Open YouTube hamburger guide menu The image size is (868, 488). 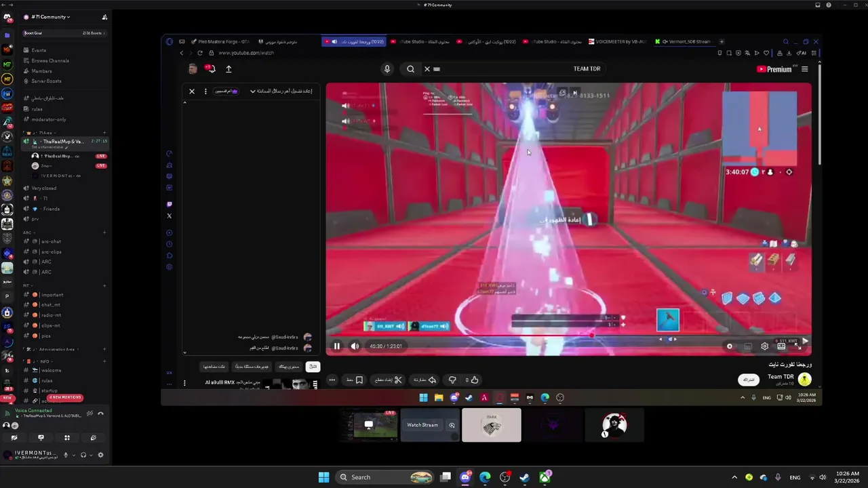pyautogui.click(x=805, y=69)
